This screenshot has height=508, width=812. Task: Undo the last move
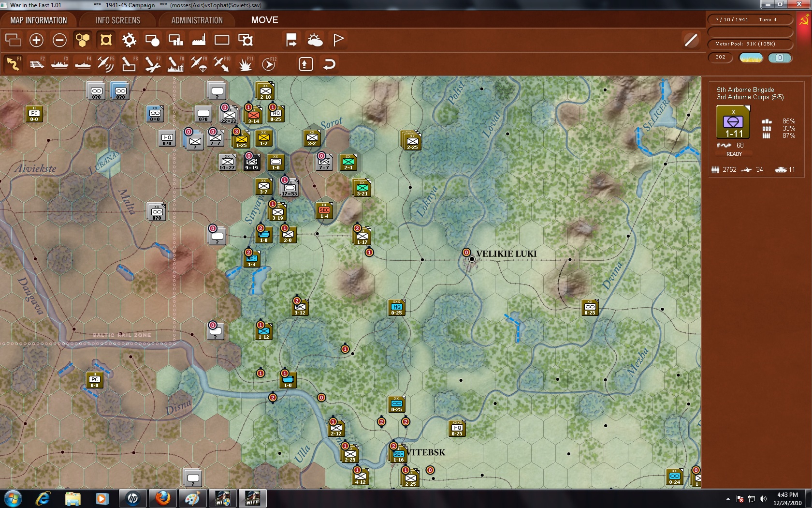[329, 64]
